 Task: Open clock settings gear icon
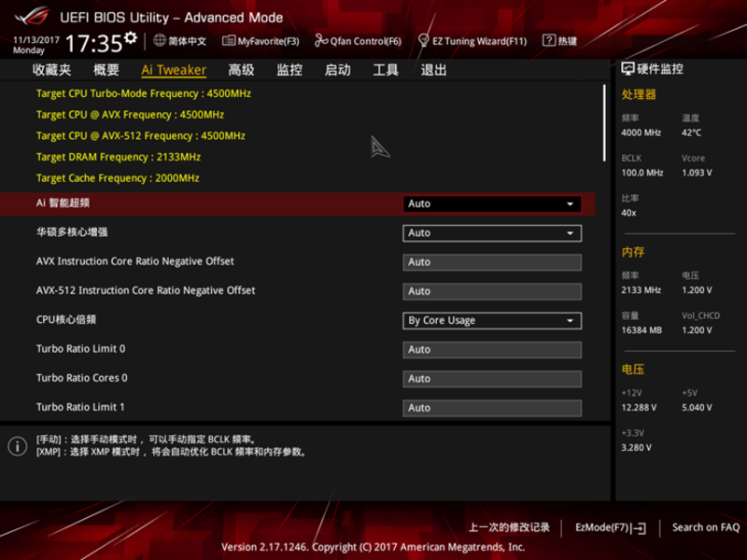click(130, 37)
